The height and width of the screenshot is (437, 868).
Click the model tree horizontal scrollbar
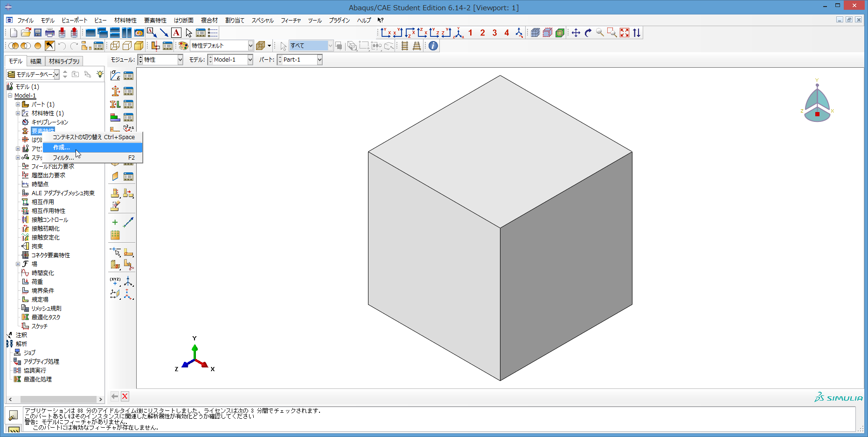tap(58, 400)
